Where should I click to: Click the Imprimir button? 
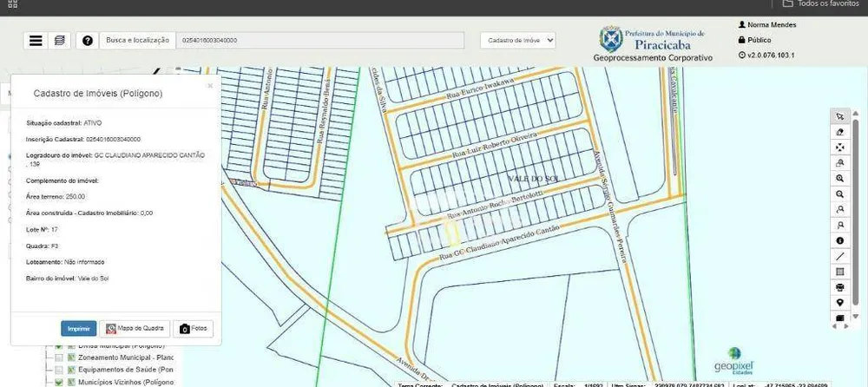tap(79, 328)
